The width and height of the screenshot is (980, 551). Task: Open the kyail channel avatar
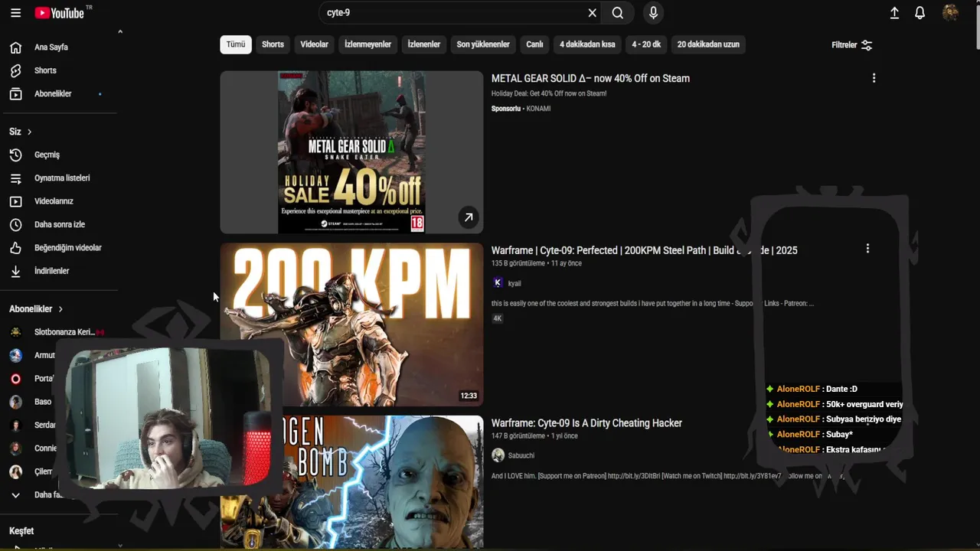(498, 283)
